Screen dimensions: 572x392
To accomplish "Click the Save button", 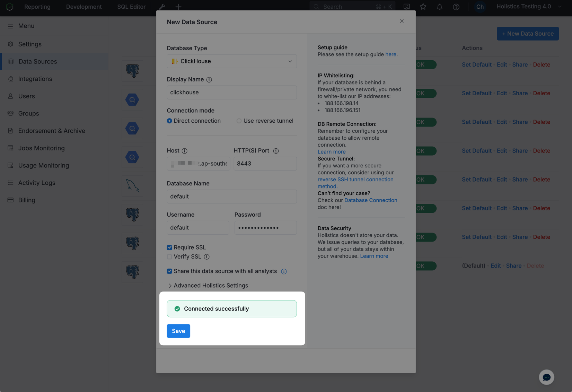I will tap(178, 331).
